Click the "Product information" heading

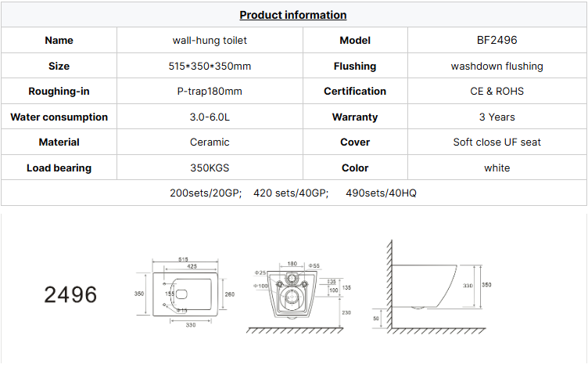pyautogui.click(x=293, y=15)
